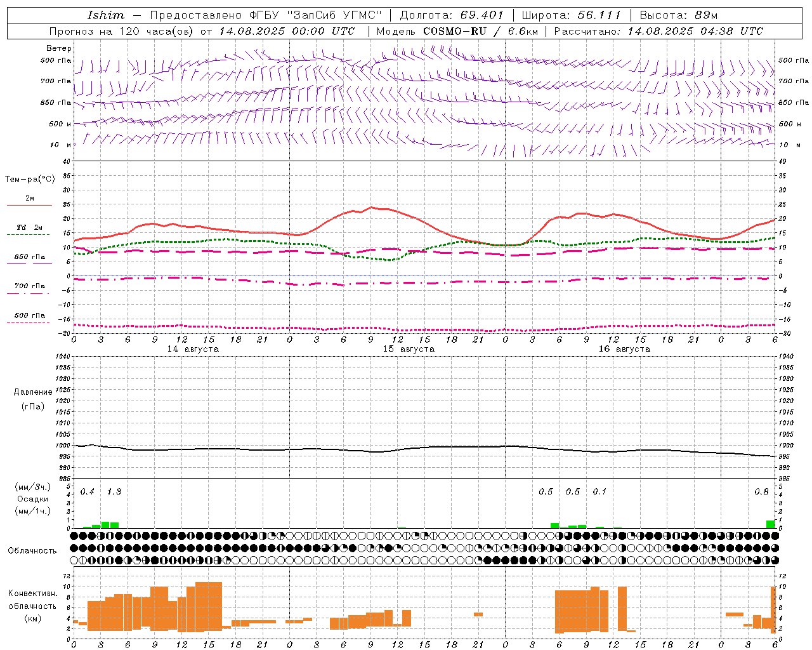
Task: Click the "Широта: 56.111" latitude value
Action: [x=571, y=15]
